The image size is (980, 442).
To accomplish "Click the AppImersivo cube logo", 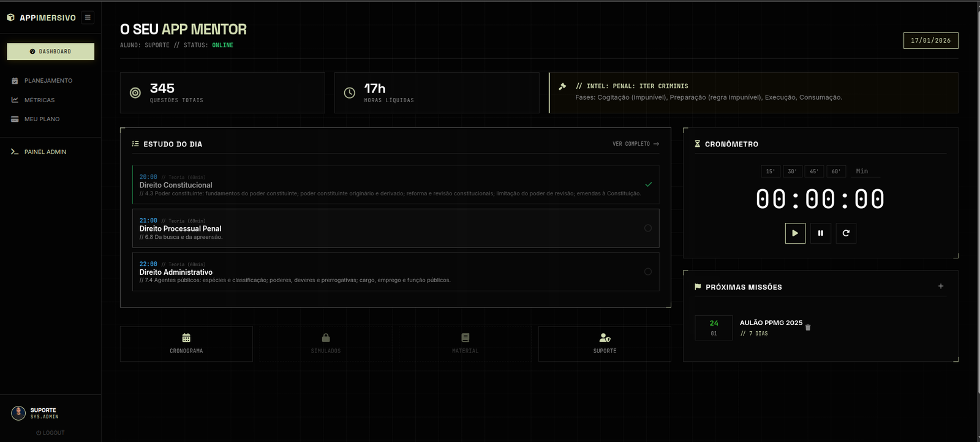I will [x=10, y=17].
